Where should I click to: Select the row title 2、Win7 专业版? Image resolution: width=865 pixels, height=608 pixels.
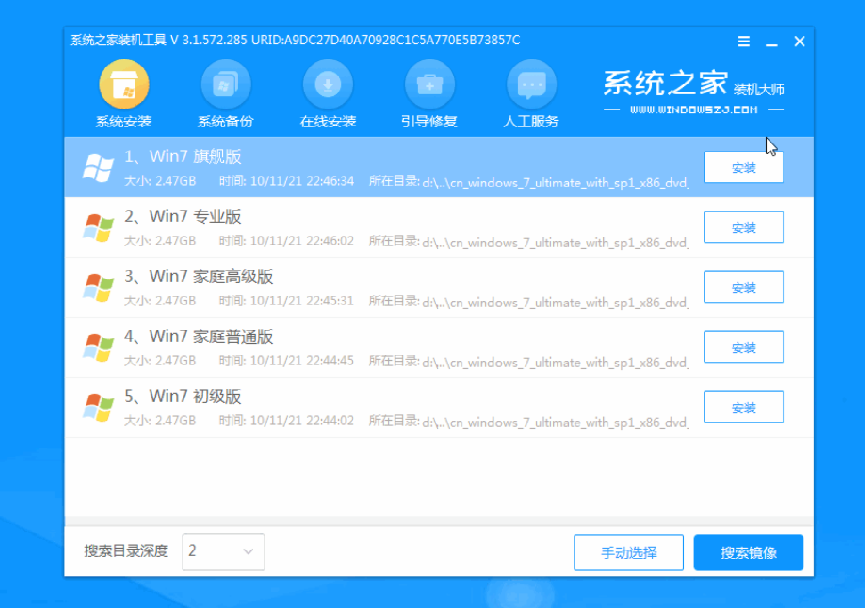pyautogui.click(x=183, y=217)
